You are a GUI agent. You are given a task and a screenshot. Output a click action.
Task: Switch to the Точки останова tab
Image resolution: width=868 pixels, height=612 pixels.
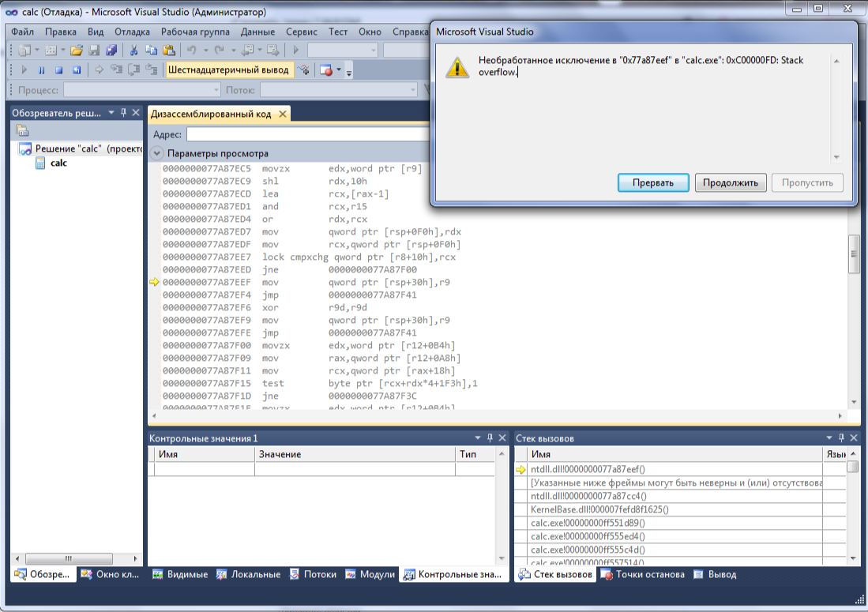[642, 574]
